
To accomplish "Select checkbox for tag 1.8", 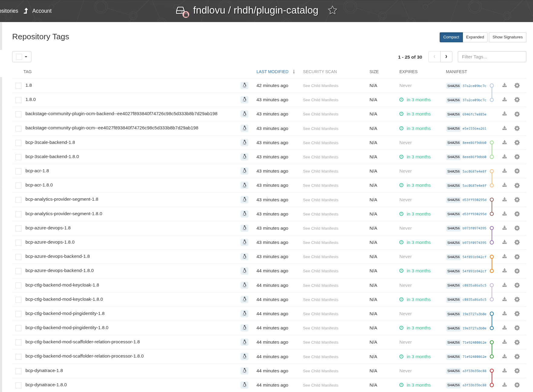I will tap(18, 86).
